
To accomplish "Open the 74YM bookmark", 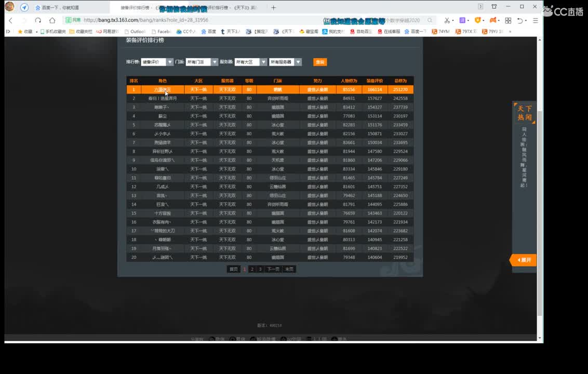I will (x=440, y=32).
